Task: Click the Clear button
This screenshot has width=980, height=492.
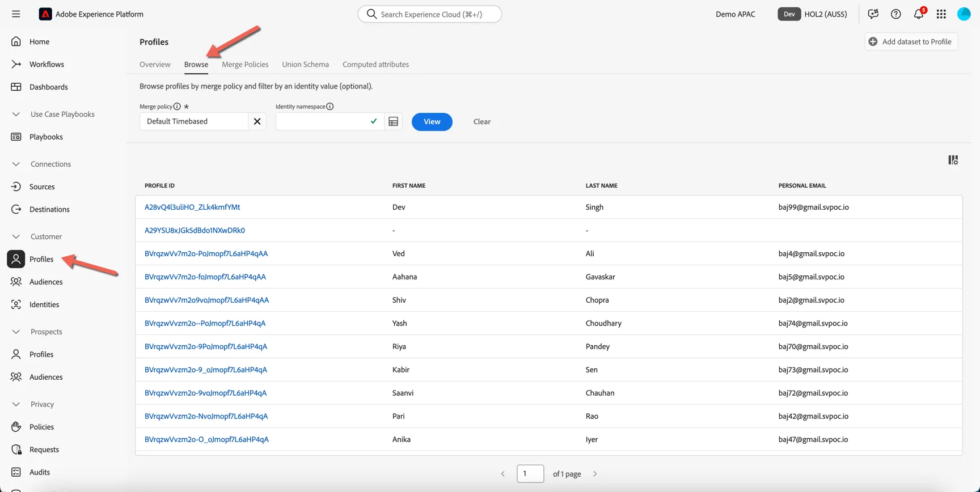Action: 482,122
